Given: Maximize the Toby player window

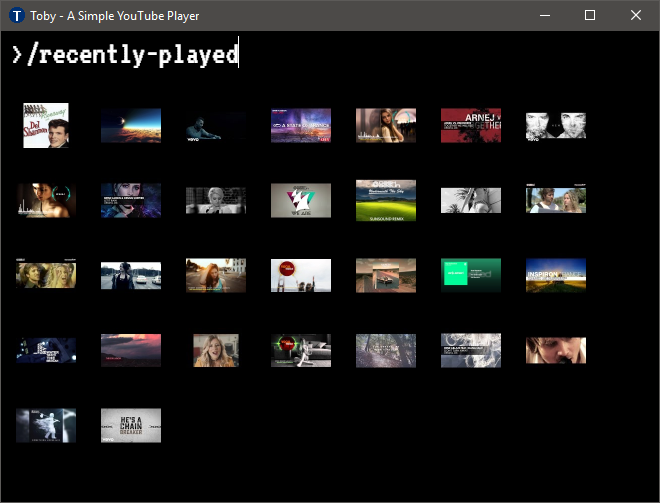Looking at the screenshot, I should pyautogui.click(x=590, y=16).
